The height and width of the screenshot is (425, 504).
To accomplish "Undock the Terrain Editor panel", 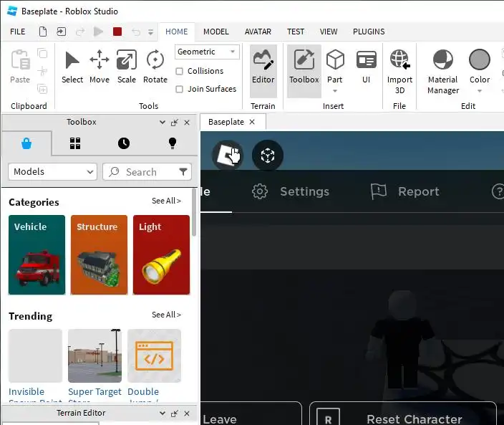I will [x=175, y=414].
